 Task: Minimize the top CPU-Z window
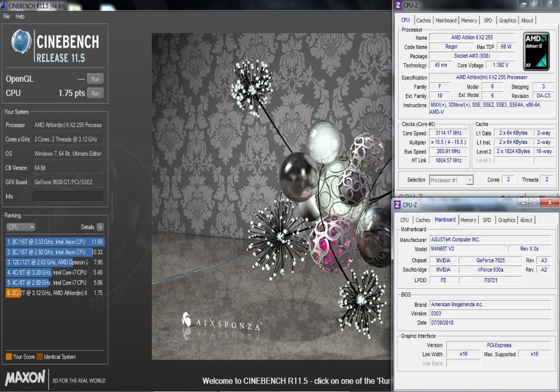[524, 3]
